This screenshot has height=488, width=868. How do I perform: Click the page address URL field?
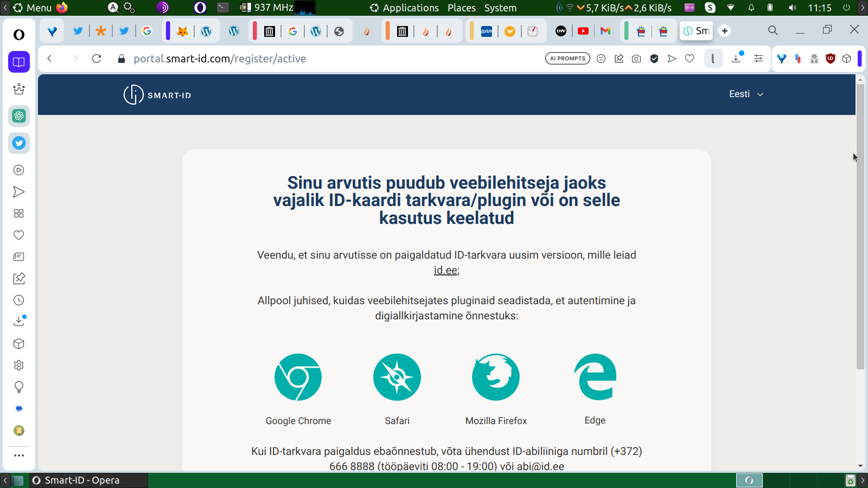(x=220, y=59)
